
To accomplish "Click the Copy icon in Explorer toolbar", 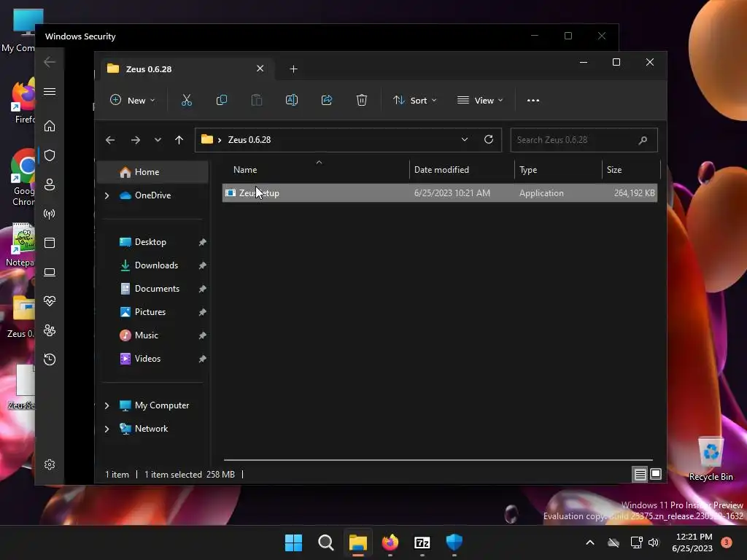I will pos(222,100).
